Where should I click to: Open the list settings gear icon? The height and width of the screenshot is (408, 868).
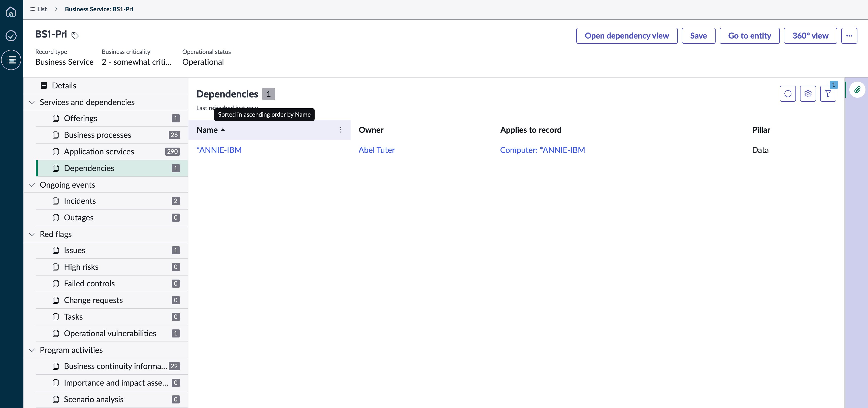click(x=808, y=94)
